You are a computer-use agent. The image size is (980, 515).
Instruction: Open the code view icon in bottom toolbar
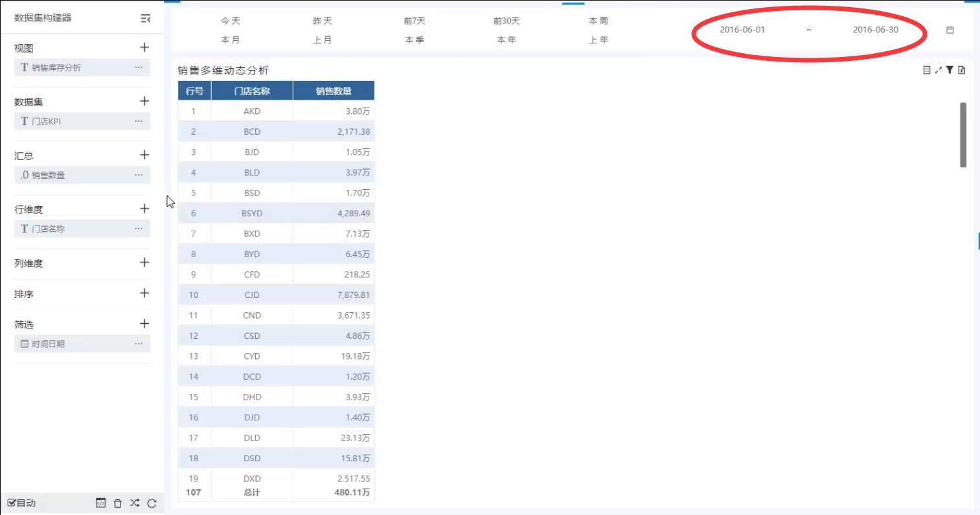[x=100, y=503]
